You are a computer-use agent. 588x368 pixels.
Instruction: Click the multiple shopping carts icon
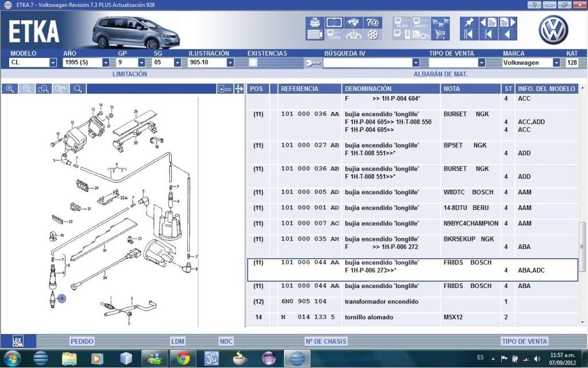coord(440,22)
